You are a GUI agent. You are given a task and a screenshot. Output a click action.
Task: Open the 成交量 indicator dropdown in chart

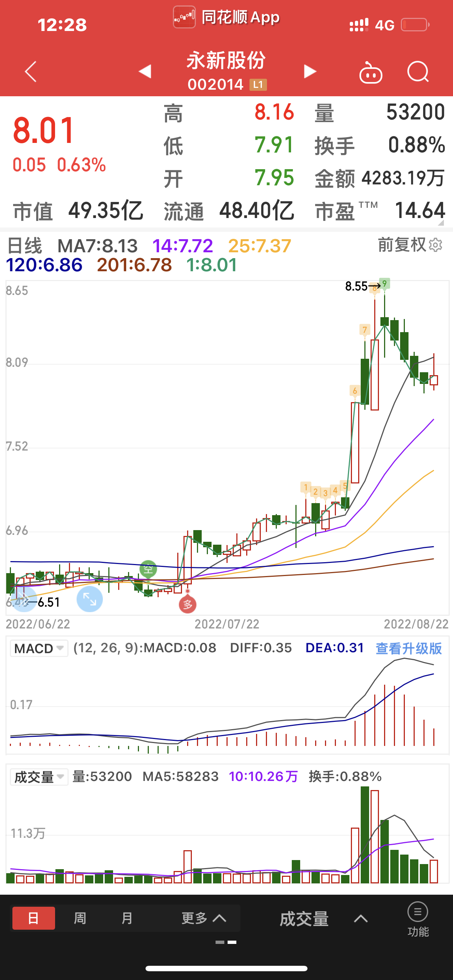[39, 777]
